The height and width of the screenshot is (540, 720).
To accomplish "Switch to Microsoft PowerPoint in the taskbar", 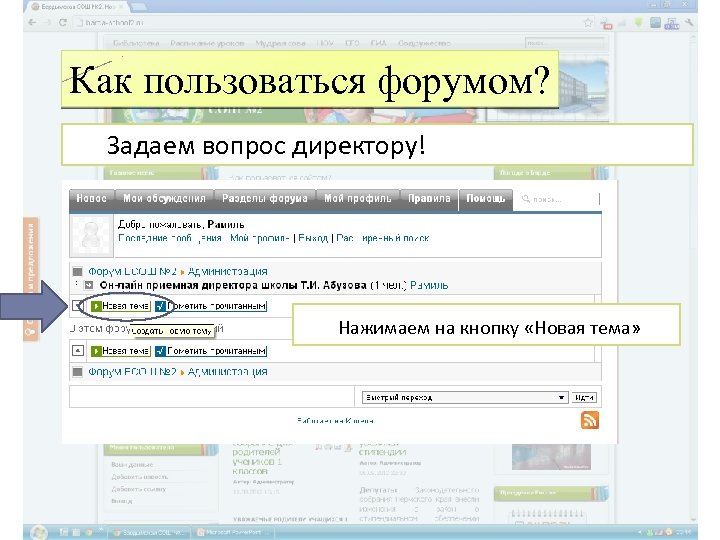I will click(232, 533).
